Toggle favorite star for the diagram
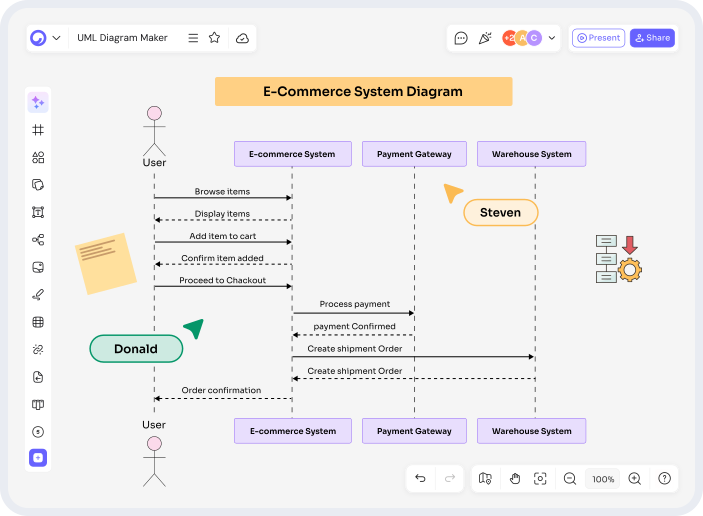The width and height of the screenshot is (703, 516). pos(214,38)
